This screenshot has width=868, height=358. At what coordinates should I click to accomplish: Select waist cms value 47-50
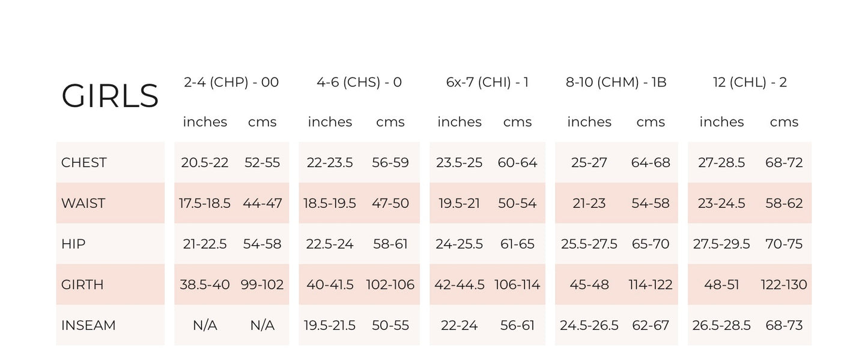tap(390, 204)
